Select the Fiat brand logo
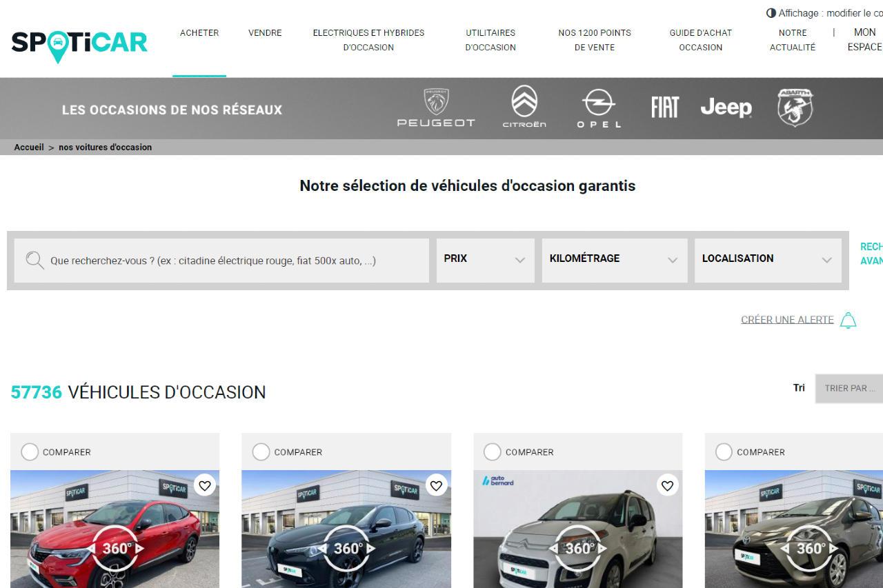Screen dimensions: 883x588 [x=664, y=107]
